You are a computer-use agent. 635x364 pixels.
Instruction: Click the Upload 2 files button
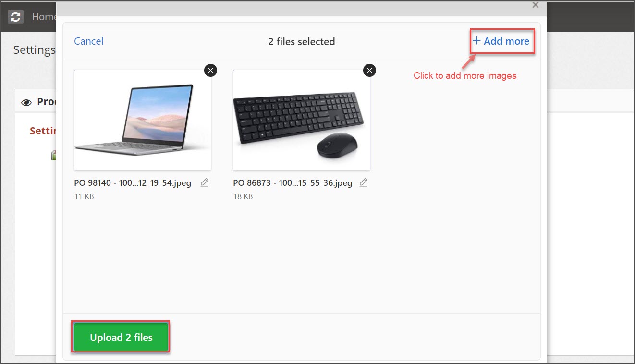click(121, 338)
